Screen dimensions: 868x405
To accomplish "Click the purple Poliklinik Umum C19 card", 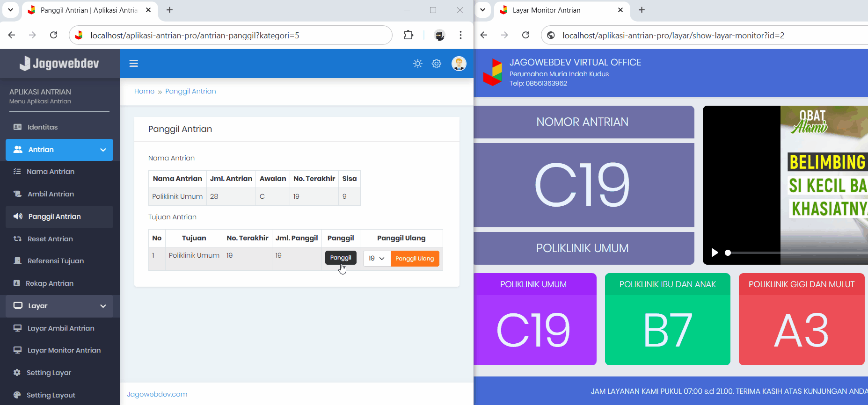I will coord(534,319).
